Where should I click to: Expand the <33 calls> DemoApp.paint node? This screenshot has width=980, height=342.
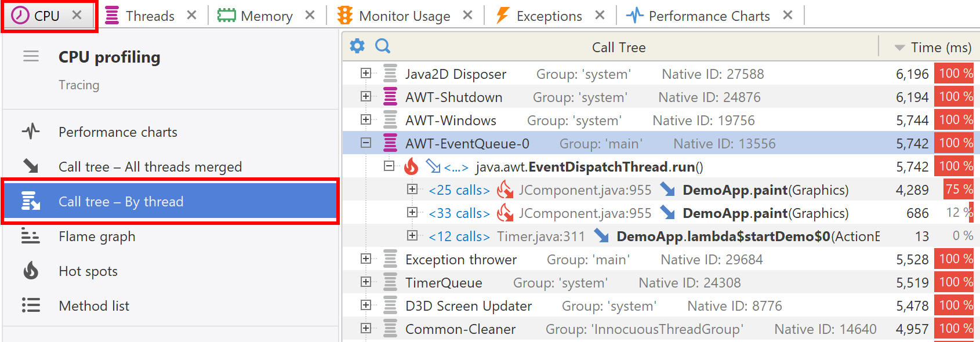(x=412, y=212)
